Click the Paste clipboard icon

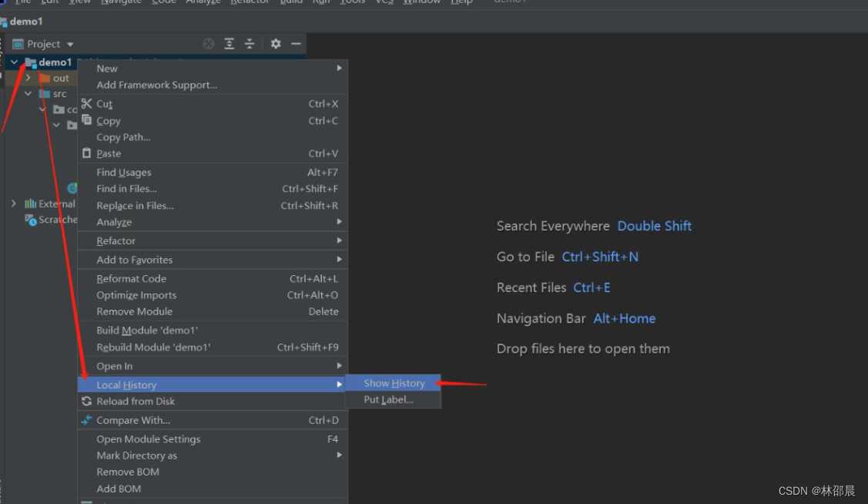tap(86, 153)
